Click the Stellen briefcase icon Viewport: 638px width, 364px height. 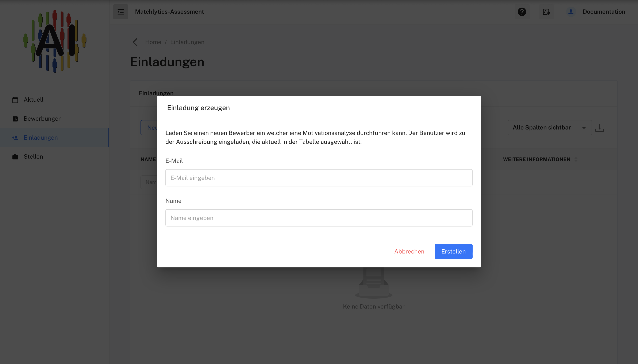(15, 156)
